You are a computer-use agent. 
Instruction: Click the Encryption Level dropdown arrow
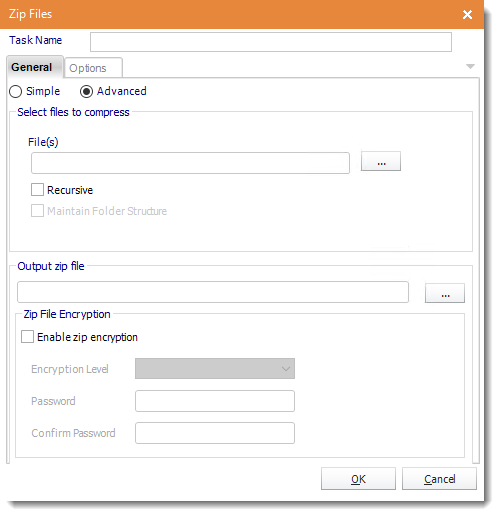click(x=286, y=369)
